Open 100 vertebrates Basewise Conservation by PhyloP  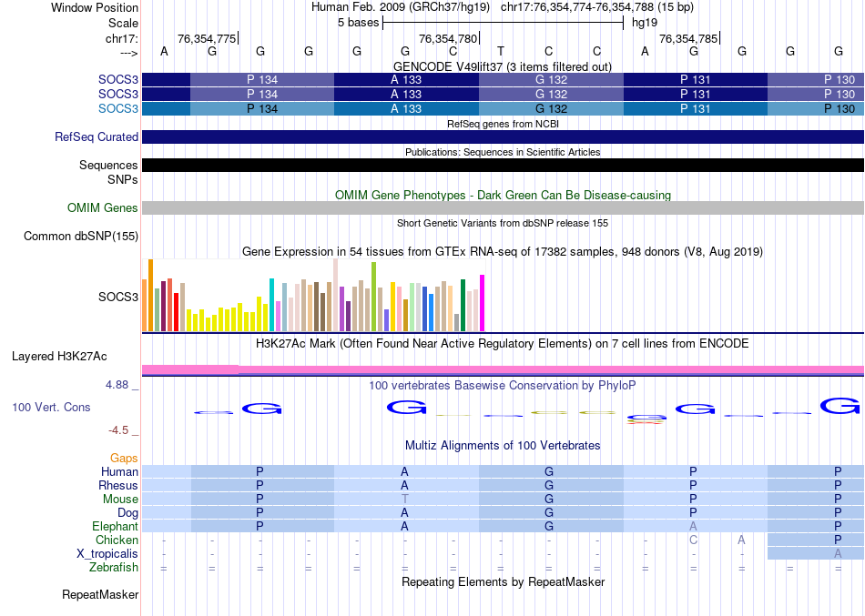tap(503, 386)
